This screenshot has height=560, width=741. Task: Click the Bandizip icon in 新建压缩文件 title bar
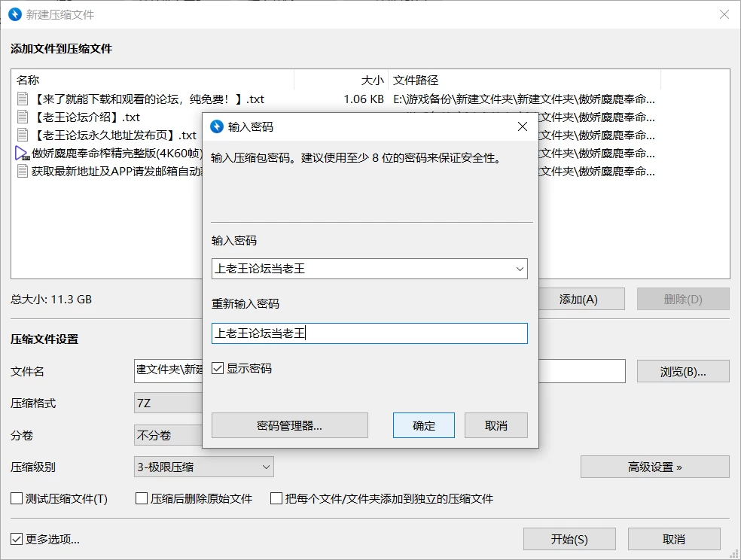click(x=15, y=14)
